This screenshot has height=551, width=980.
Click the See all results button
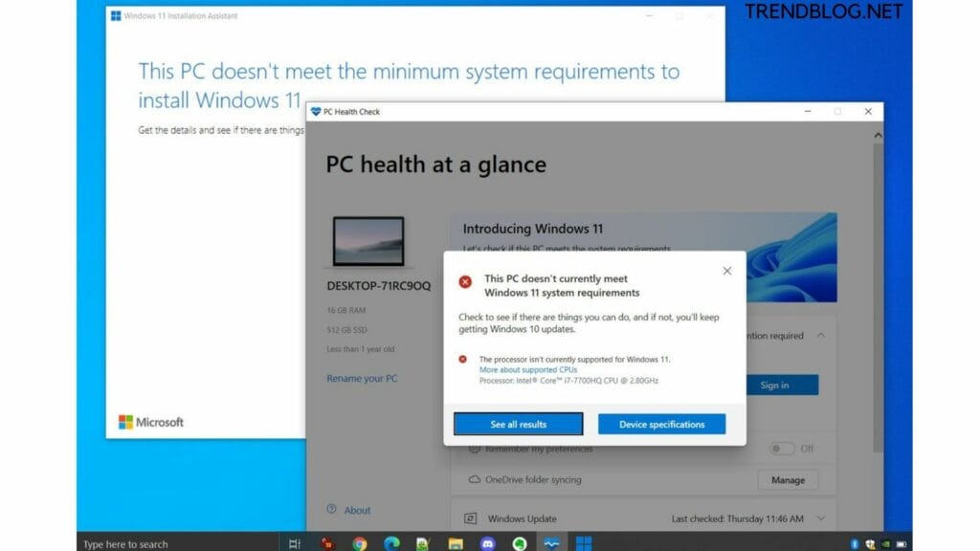[518, 424]
